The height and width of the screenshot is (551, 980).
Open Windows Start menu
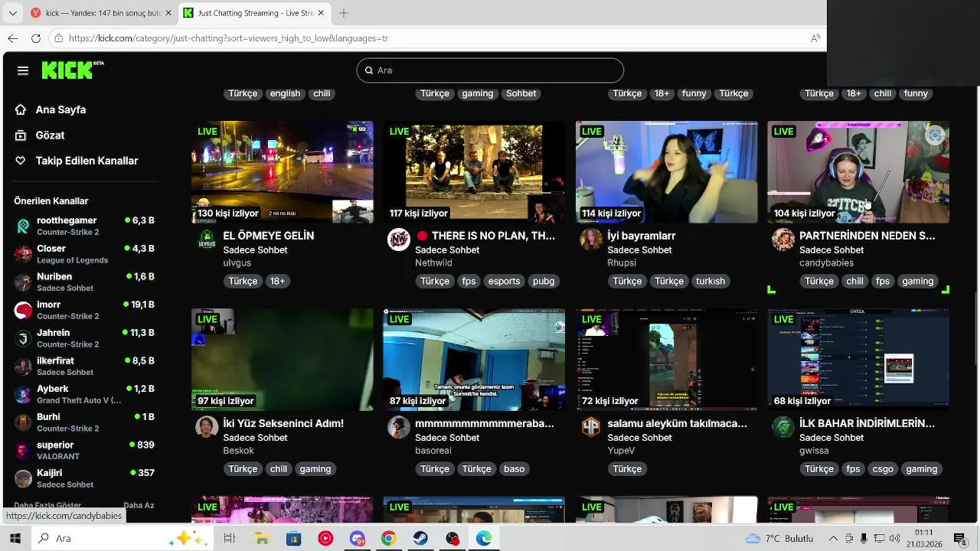(x=15, y=539)
